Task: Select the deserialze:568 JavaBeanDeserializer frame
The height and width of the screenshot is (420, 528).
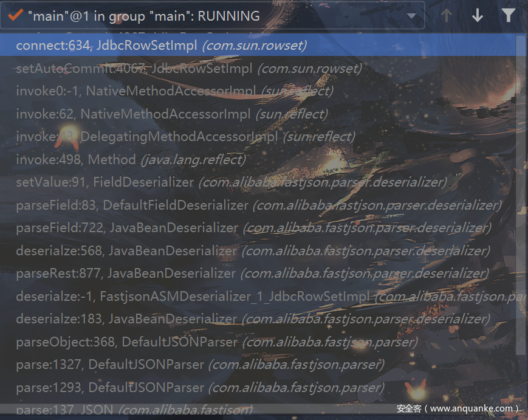Action: [x=258, y=251]
